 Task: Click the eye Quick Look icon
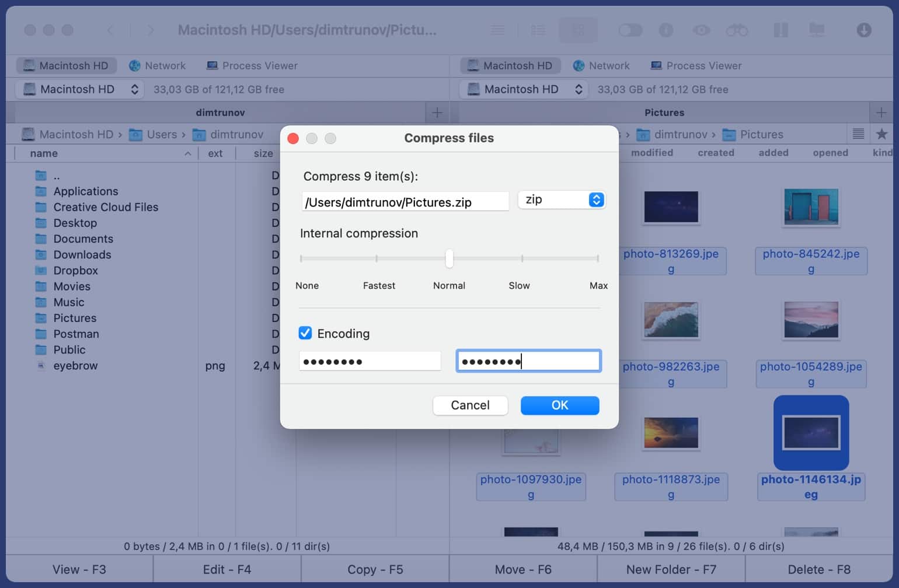pos(701,30)
